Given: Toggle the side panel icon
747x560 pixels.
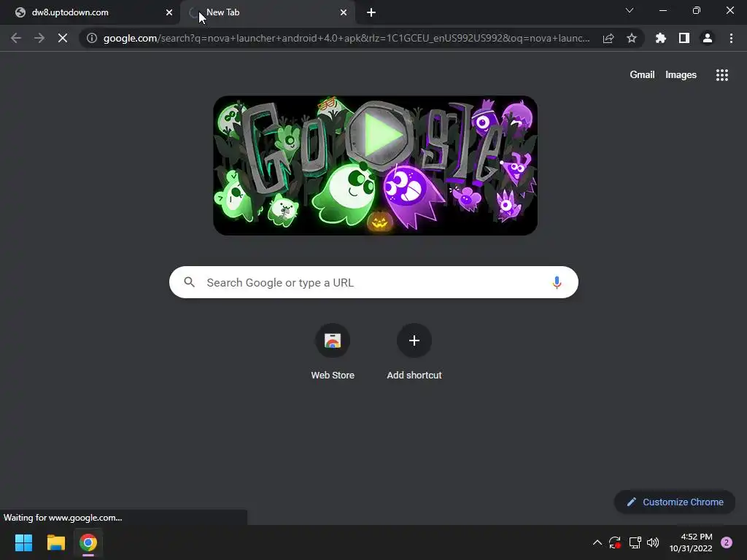Looking at the screenshot, I should [x=684, y=38].
